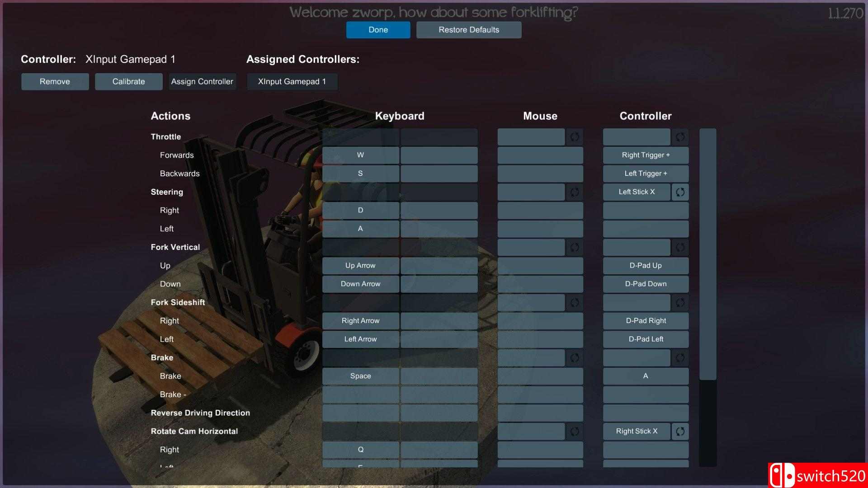Image resolution: width=868 pixels, height=488 pixels.
Task: Click invert icon in Fork Vertical controller row
Action: (680, 247)
